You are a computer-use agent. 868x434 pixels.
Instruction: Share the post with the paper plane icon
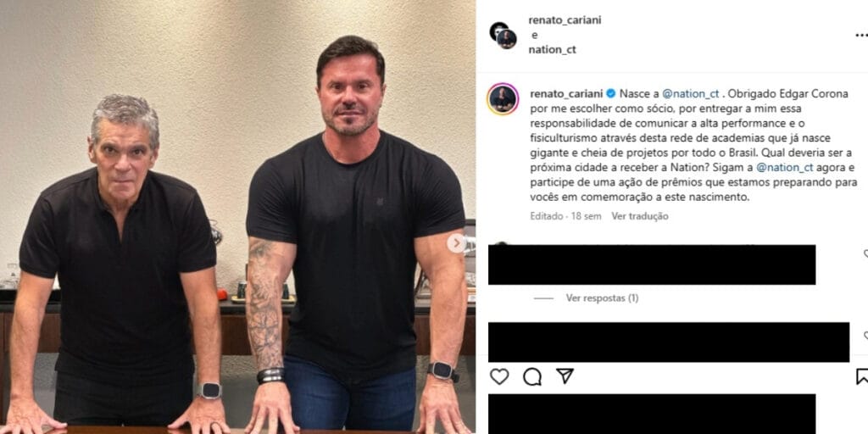[565, 376]
